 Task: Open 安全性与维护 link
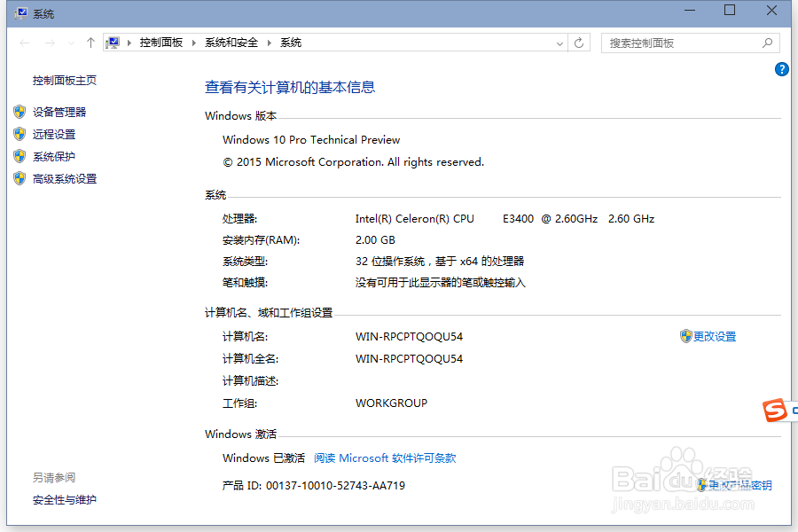(65, 500)
